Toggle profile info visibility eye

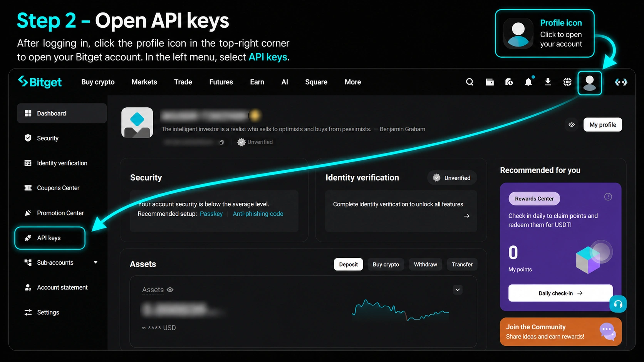click(572, 125)
